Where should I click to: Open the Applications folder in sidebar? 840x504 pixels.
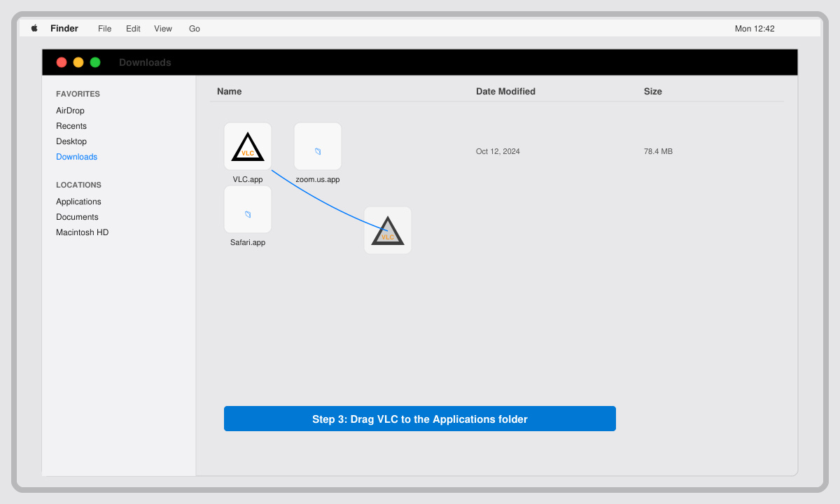[78, 202]
